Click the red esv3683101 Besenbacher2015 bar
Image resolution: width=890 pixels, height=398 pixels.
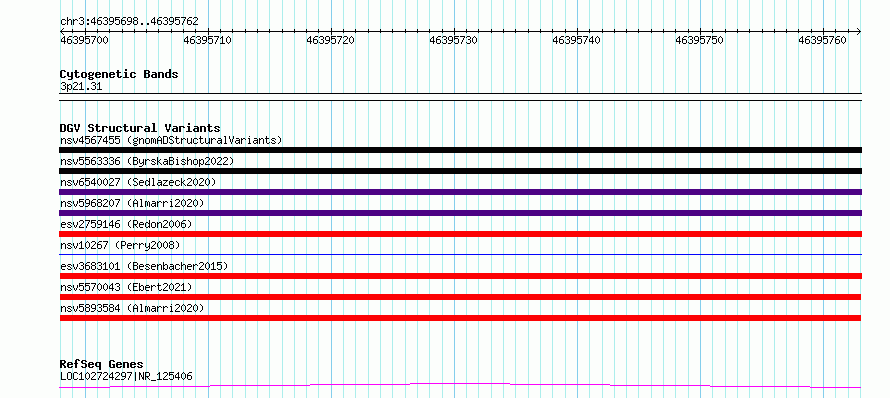460,276
